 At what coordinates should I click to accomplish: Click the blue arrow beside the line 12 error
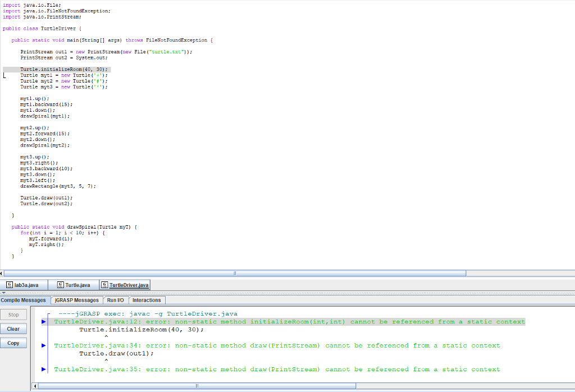coord(44,321)
